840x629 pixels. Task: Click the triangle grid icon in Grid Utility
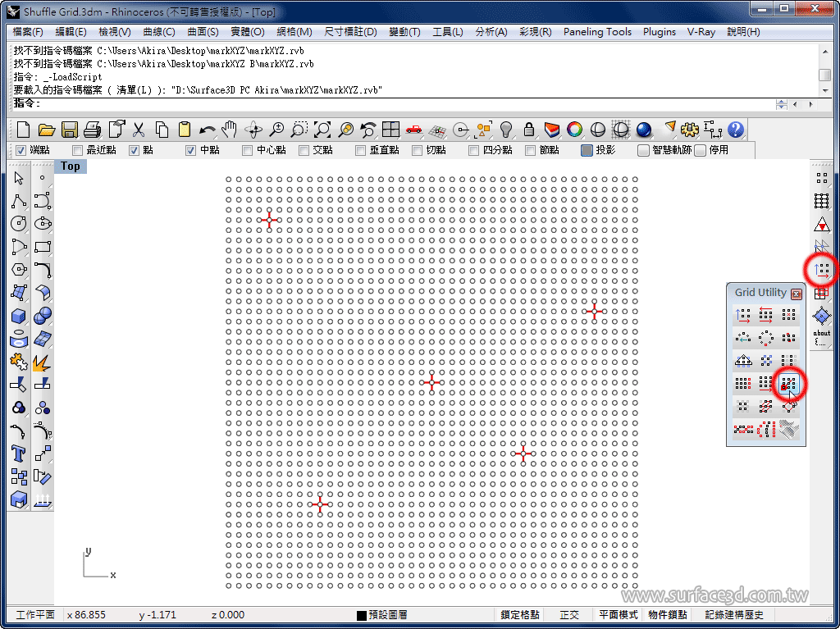point(743,361)
